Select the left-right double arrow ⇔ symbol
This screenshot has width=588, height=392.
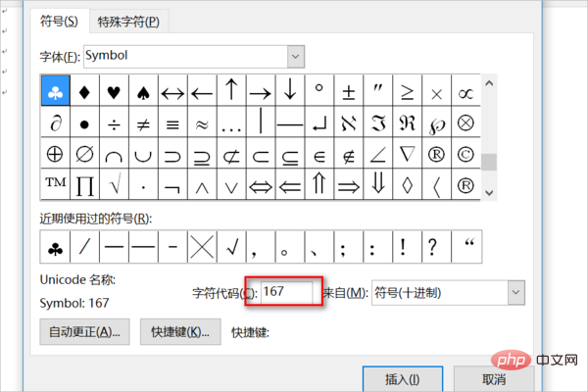point(261,183)
